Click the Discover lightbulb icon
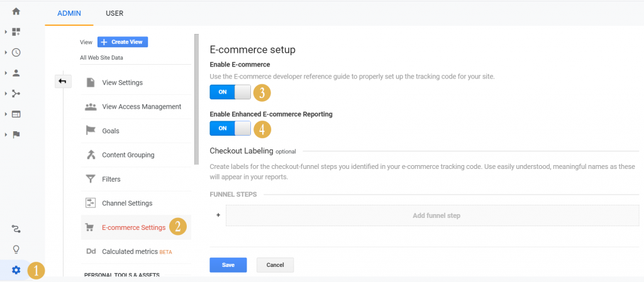 [x=16, y=249]
